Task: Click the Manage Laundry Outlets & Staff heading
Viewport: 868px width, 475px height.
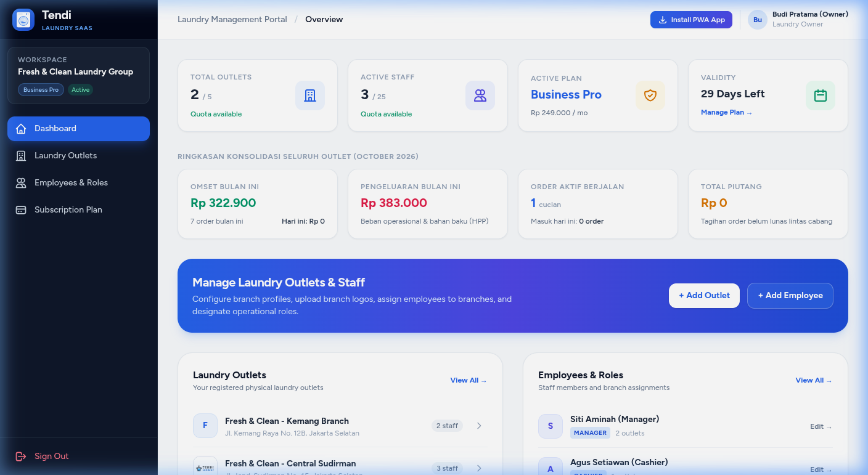Action: pyautogui.click(x=279, y=283)
